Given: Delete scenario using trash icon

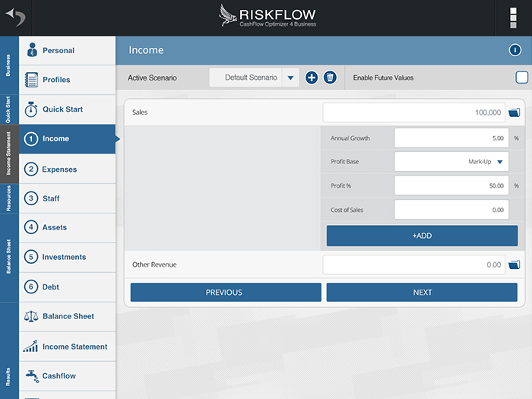Looking at the screenshot, I should (330, 78).
